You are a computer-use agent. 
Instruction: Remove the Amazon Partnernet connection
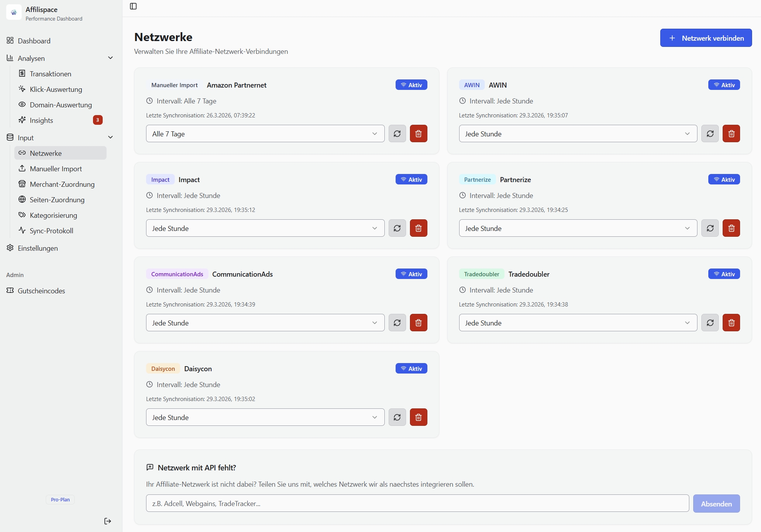point(418,133)
